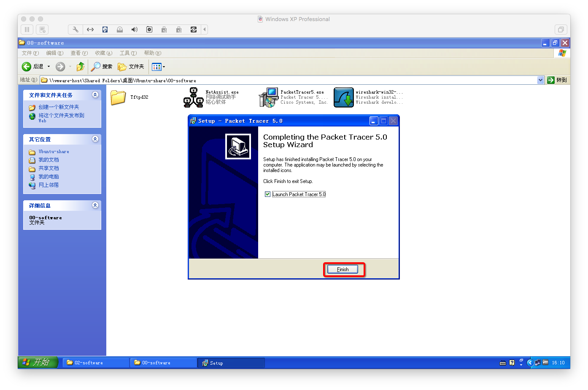Image resolution: width=588 pixels, height=390 pixels.
Task: Enter full screen using VMware top-right button
Action: 561,30
